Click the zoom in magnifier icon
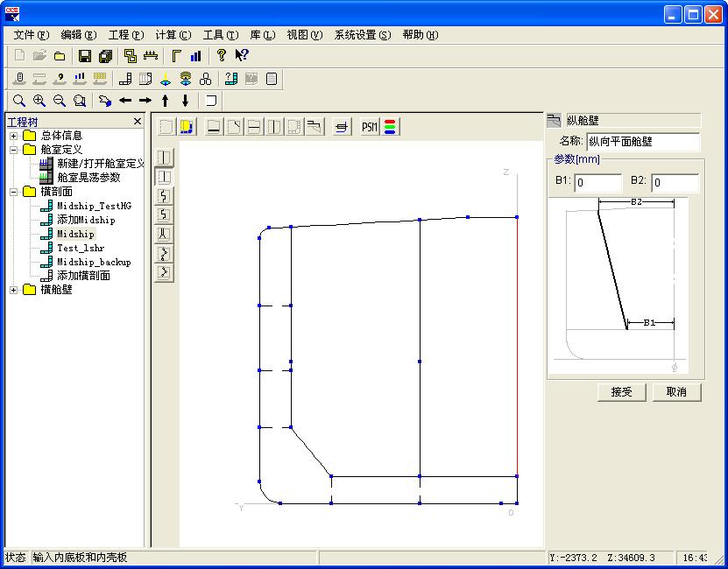Screen dimensions: 728x569 pyautogui.click(x=39, y=101)
